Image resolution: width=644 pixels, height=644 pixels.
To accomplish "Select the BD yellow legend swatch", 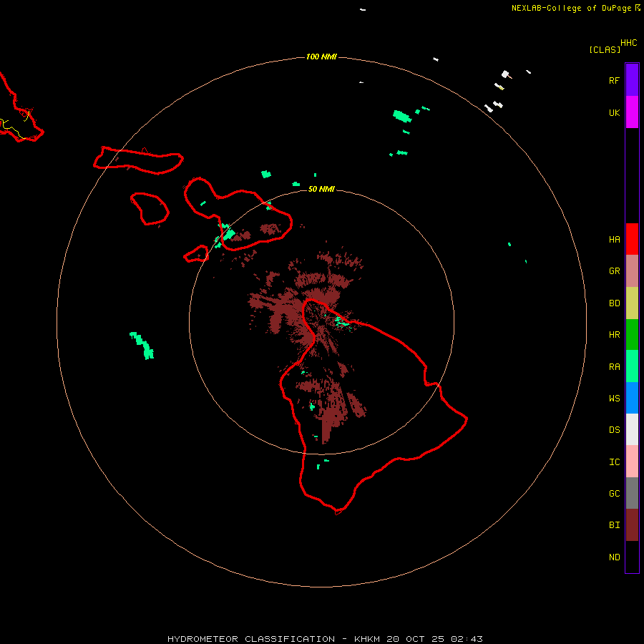I will (x=632, y=303).
